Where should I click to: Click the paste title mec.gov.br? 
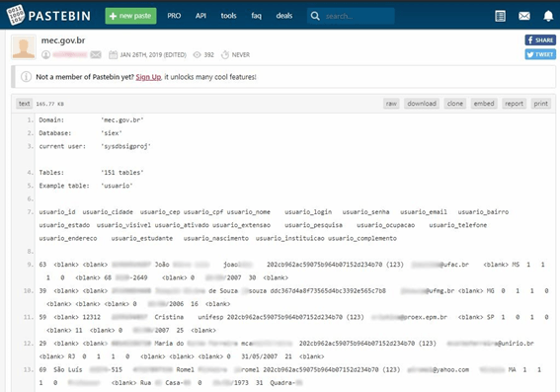pyautogui.click(x=63, y=40)
